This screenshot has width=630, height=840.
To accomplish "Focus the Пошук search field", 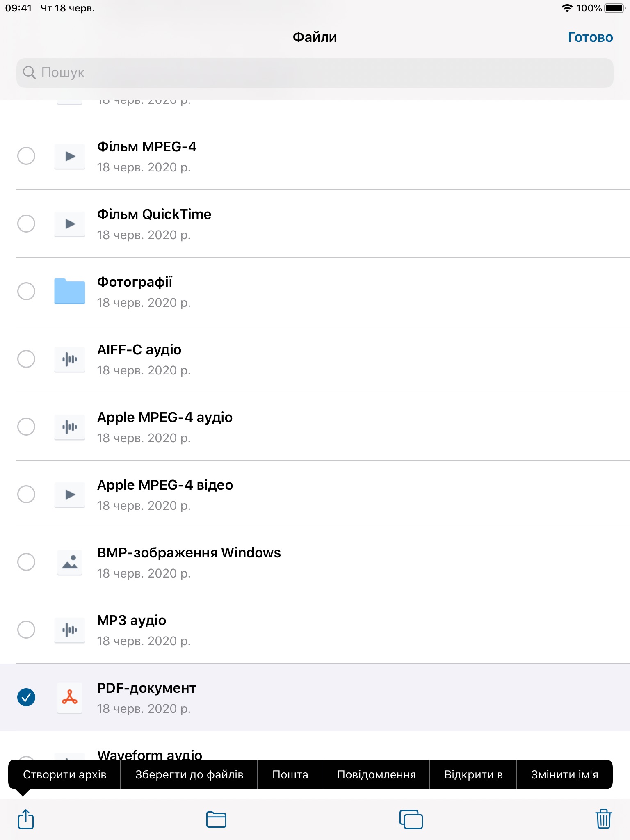I will pos(315,73).
